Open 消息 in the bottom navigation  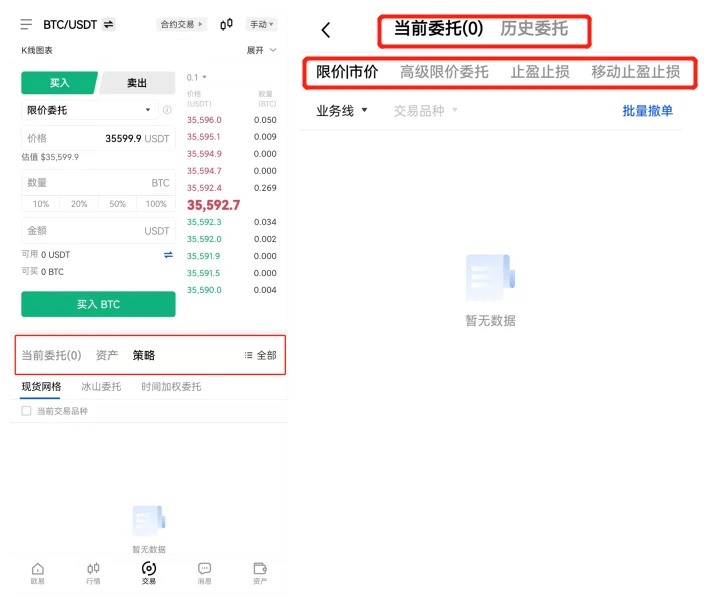pos(204,572)
